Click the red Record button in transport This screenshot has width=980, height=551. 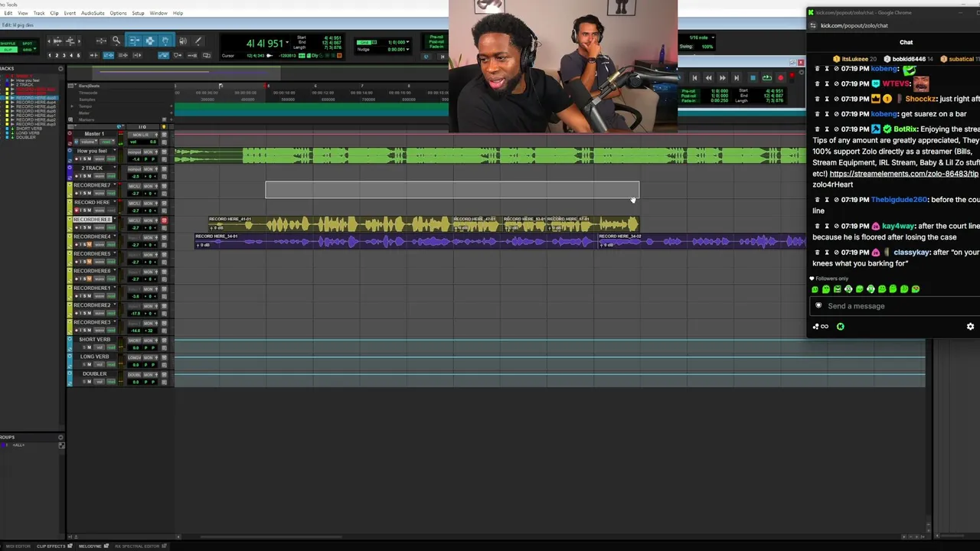pos(780,77)
